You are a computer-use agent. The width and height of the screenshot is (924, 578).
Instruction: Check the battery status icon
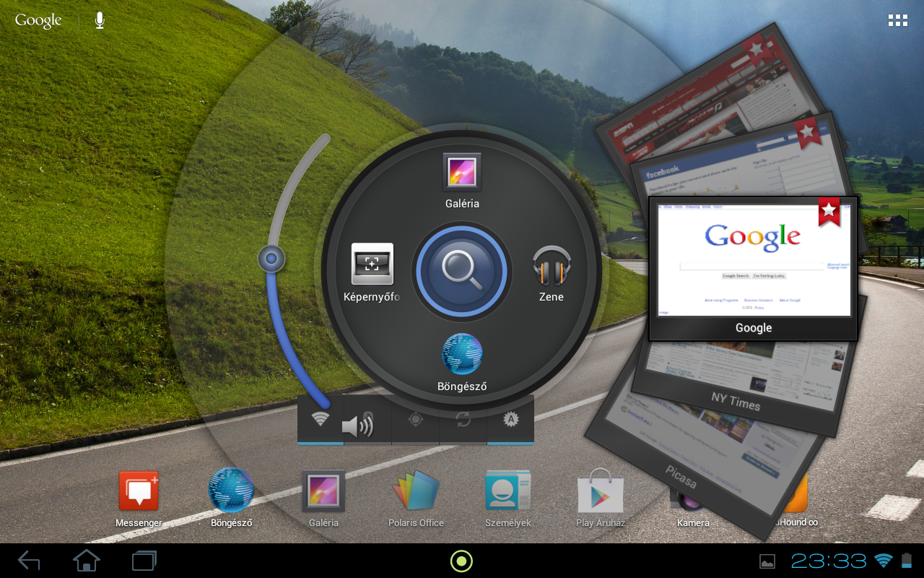(907, 561)
